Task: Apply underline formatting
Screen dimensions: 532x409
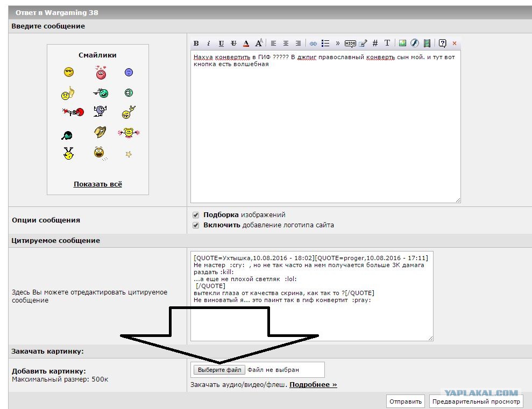Action: pyautogui.click(x=221, y=44)
